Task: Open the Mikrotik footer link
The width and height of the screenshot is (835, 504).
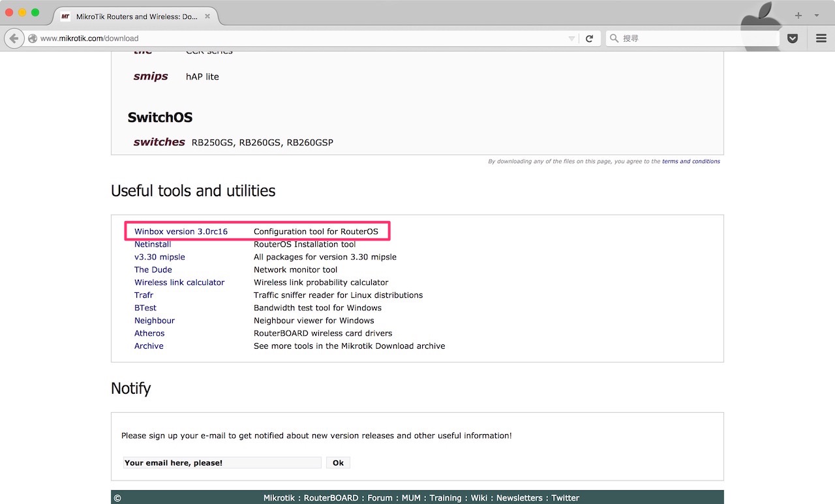Action: click(279, 498)
